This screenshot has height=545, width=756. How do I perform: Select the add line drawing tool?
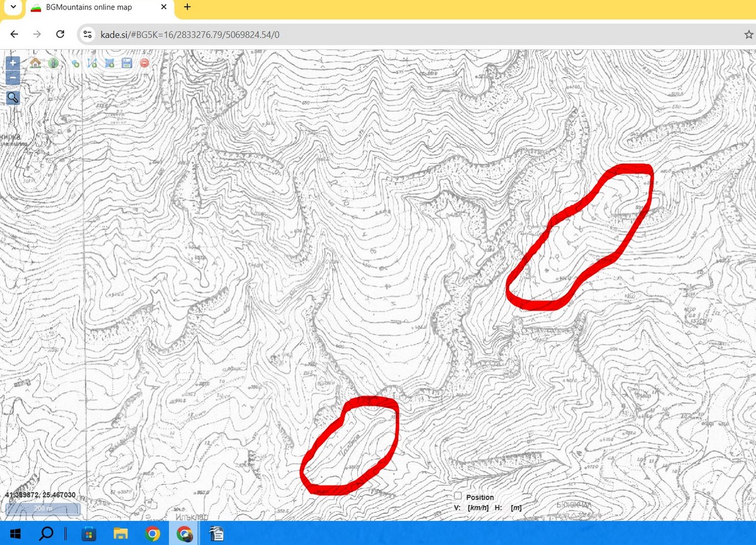[x=92, y=63]
